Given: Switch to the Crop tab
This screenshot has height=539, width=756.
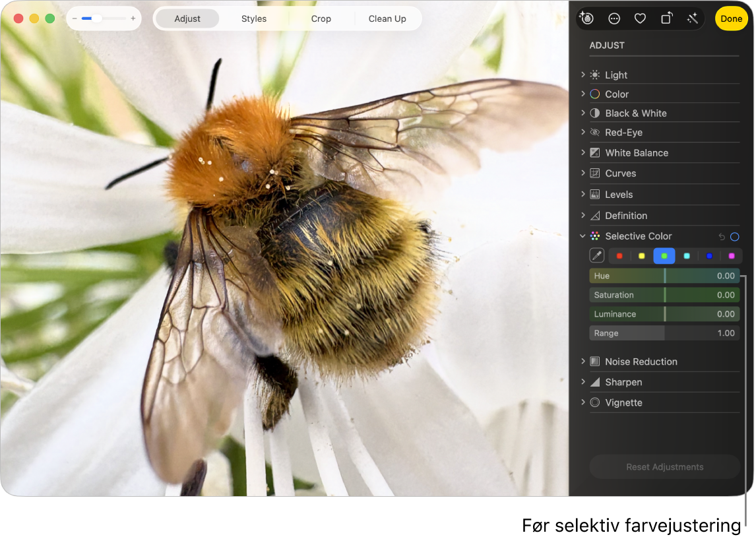Looking at the screenshot, I should pos(321,18).
